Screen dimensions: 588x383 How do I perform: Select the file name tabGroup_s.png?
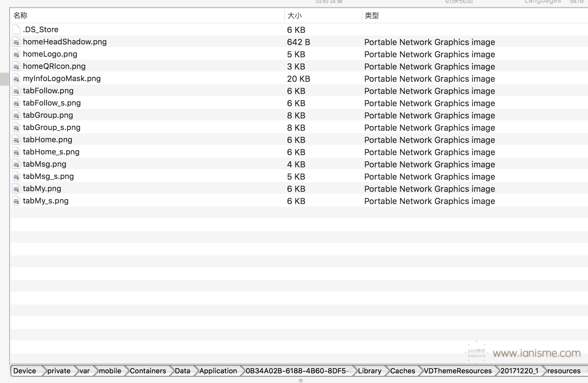pyautogui.click(x=52, y=127)
